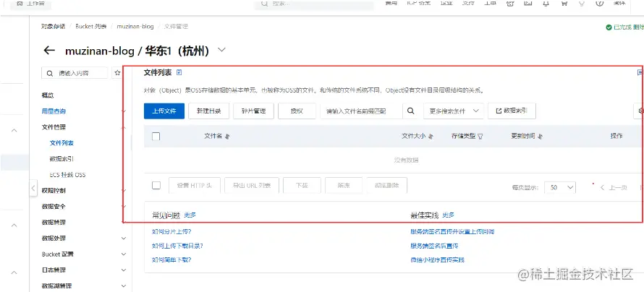The height and width of the screenshot is (292, 644).
Task: Go to 对象存储 in the breadcrumb
Action: (x=53, y=26)
